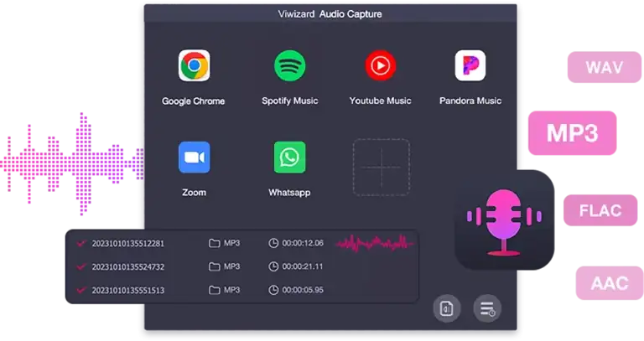Open the Spotify Music app icon

(x=290, y=65)
